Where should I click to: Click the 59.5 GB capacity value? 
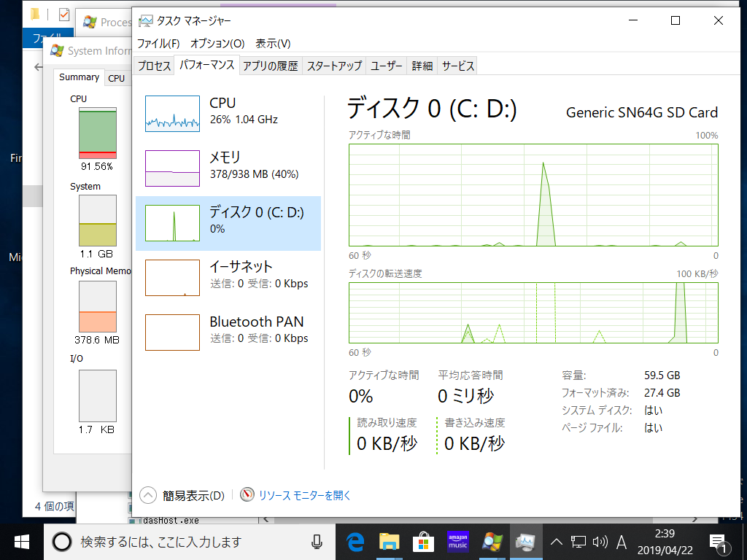point(662,376)
